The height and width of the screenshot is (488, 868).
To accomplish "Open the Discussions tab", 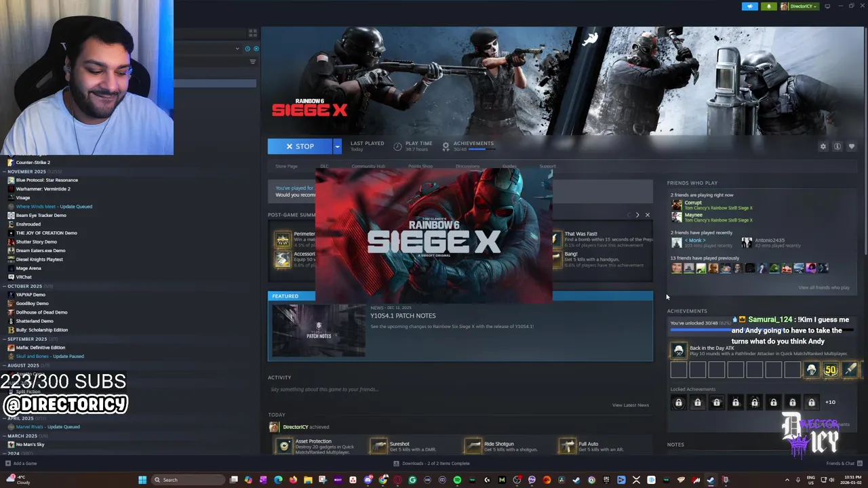I will pos(467,166).
